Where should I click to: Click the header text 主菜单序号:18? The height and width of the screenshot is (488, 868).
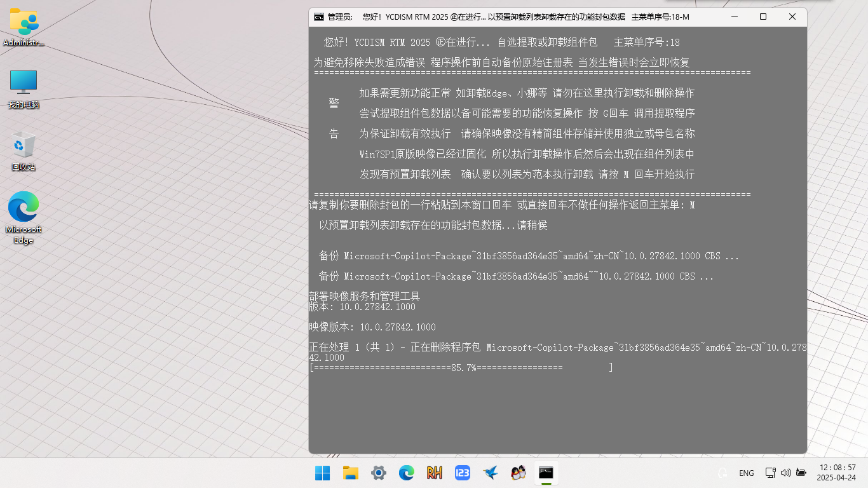point(647,43)
